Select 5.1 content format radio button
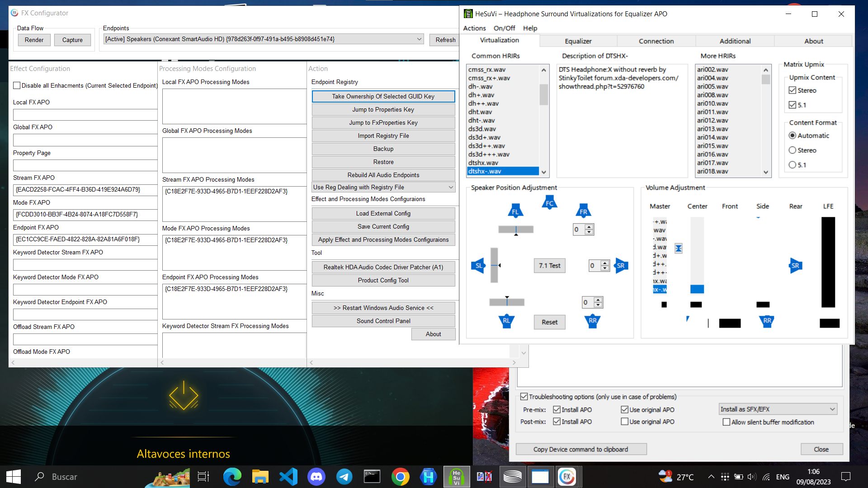 [x=793, y=165]
